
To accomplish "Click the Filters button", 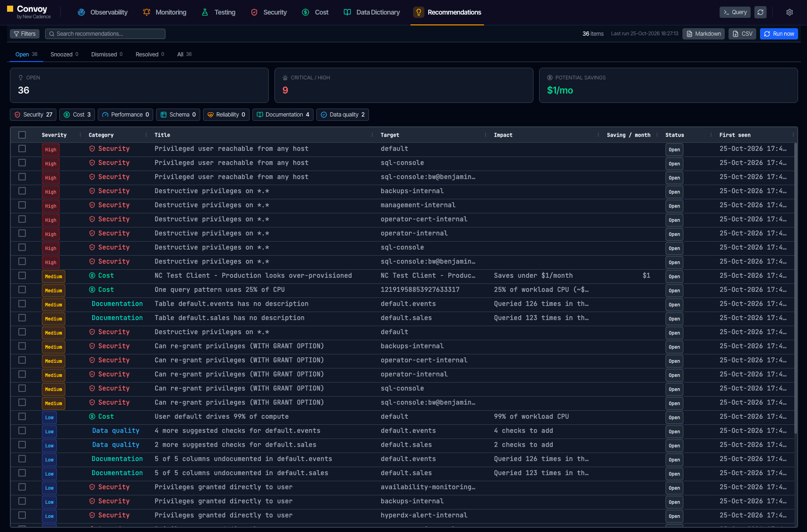I will click(x=24, y=34).
